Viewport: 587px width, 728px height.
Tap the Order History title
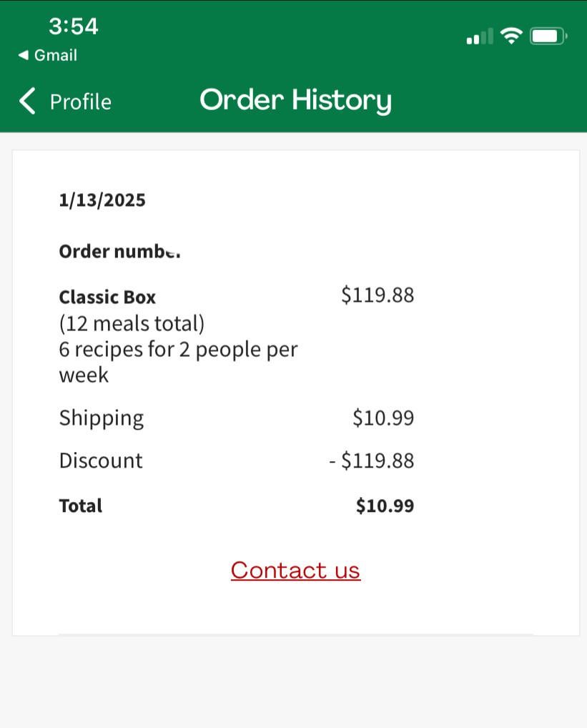(x=295, y=100)
